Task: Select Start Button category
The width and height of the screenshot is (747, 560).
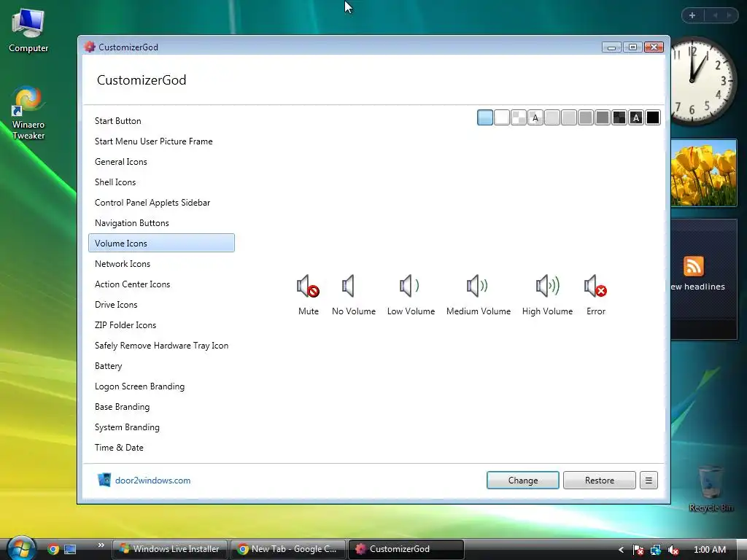Action: 161,121
